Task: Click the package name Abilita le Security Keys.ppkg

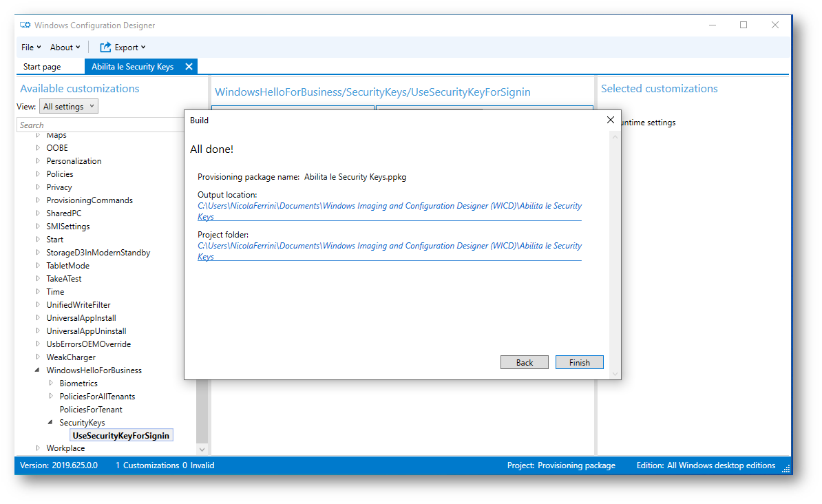Action: tap(355, 177)
